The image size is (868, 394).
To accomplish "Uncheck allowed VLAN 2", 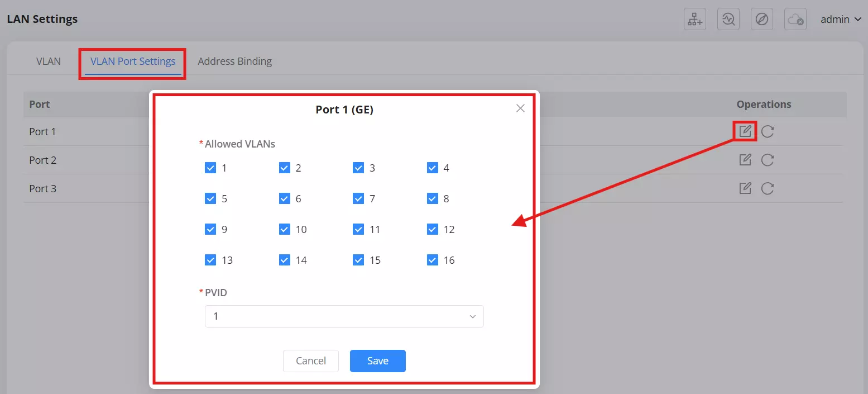I will coord(285,168).
